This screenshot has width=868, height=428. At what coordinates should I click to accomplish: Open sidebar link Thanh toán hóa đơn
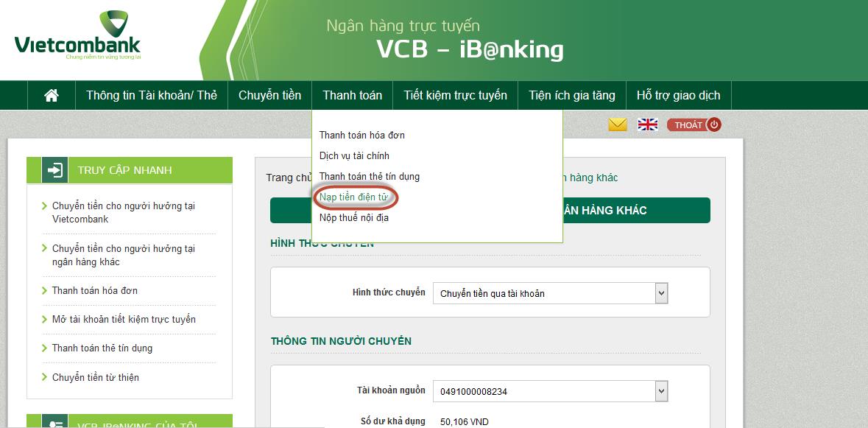[x=95, y=291]
